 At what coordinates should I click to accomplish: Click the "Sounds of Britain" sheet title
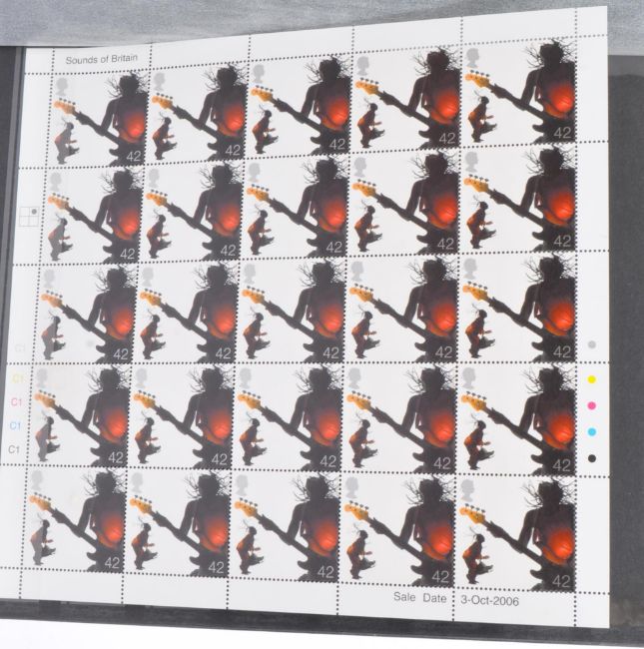(x=102, y=59)
